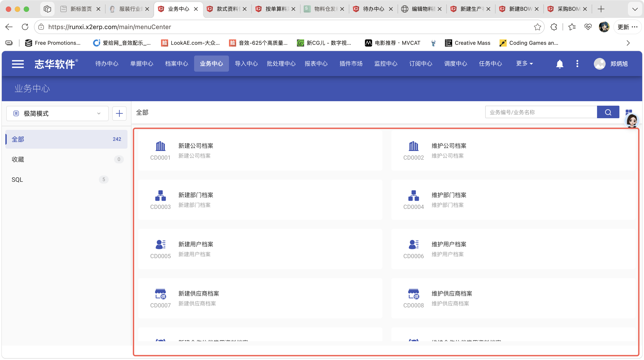Select 业务中心 in the top navigation
Screen dimensions: 644x360
(x=211, y=64)
